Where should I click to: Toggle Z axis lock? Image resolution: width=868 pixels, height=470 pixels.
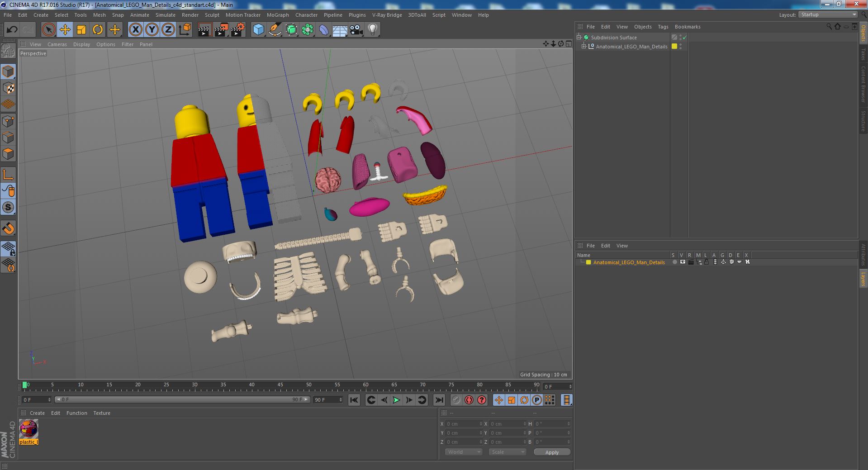(168, 30)
